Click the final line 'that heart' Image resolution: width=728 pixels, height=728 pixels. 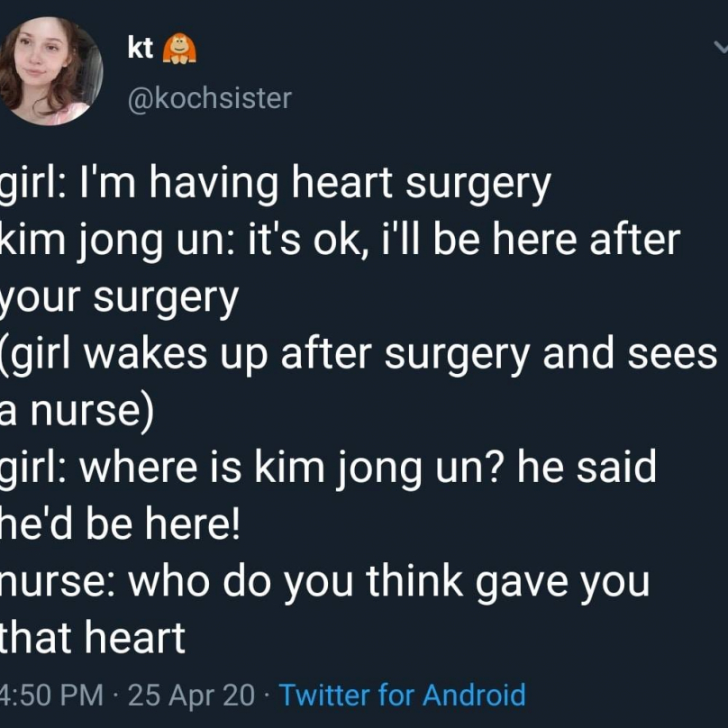[x=93, y=638]
